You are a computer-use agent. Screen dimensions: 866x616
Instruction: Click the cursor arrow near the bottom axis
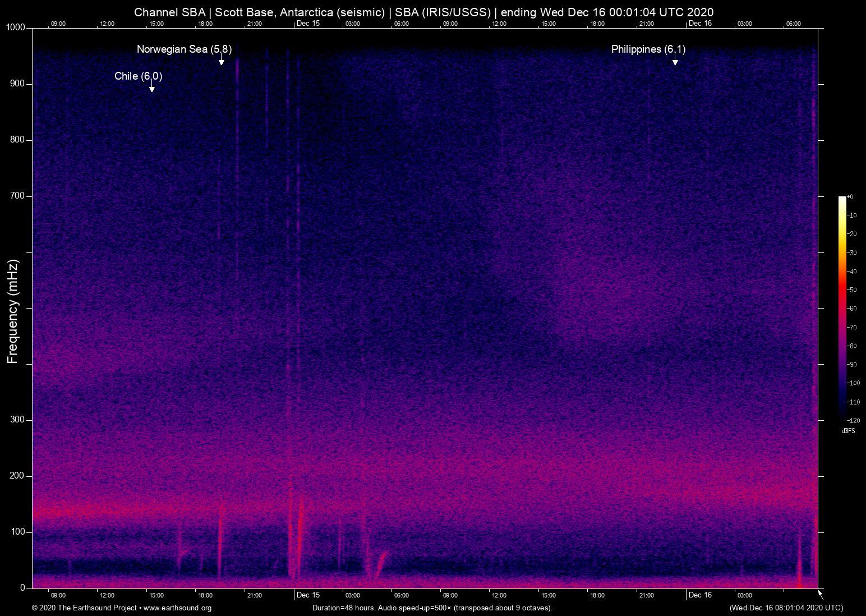[x=820, y=593]
